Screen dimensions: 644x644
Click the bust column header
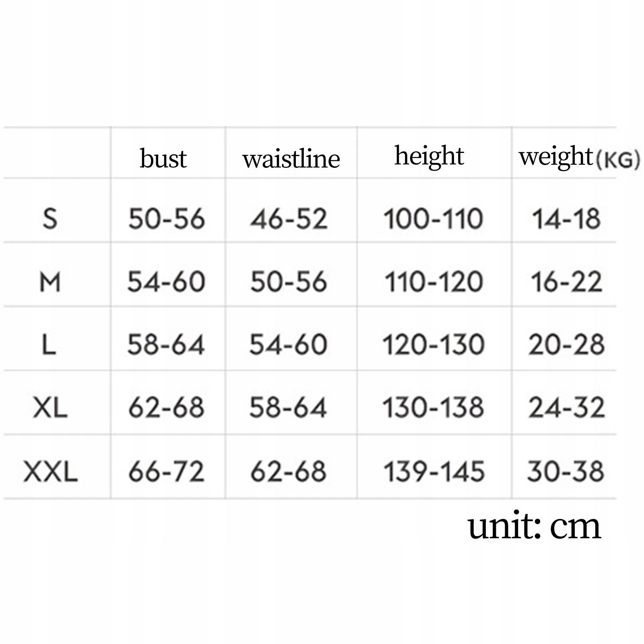(163, 158)
